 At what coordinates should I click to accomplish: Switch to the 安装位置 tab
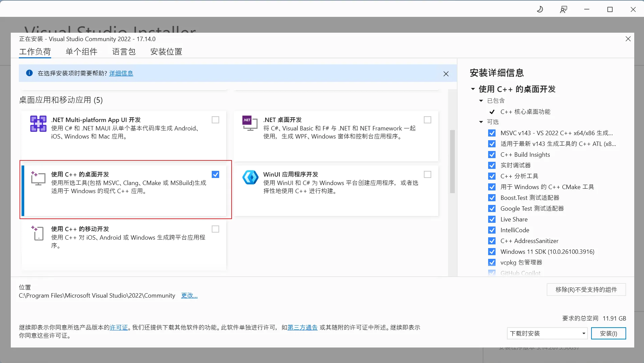point(166,52)
